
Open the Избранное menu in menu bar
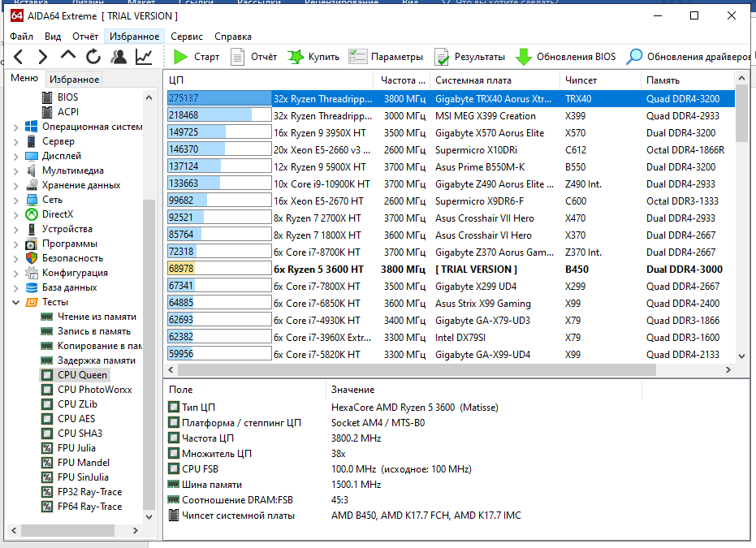pos(134,37)
